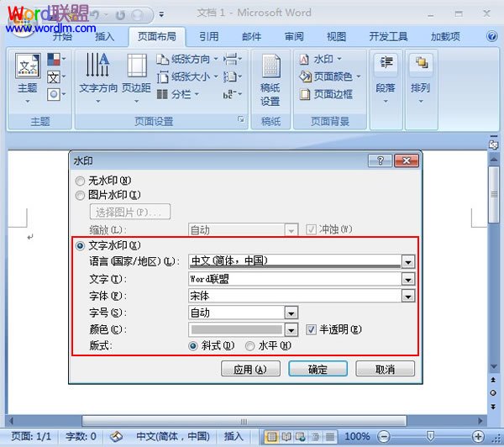Image resolution: width=504 pixels, height=447 pixels.
Task: Open manuscript paper settings (稿纸设置)
Action: point(270,81)
